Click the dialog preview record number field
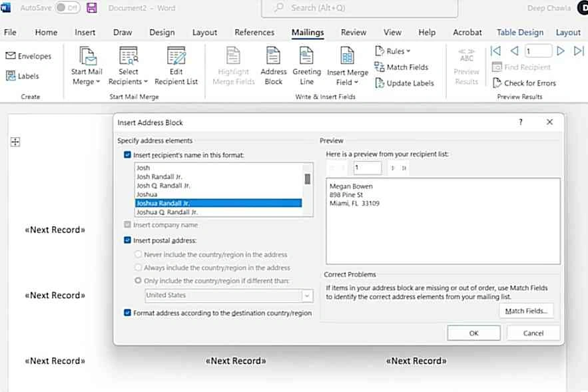The height and width of the screenshot is (392, 588). pyautogui.click(x=367, y=168)
